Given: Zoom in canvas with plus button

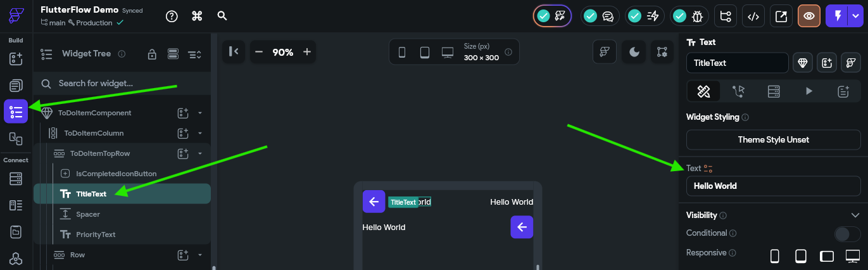Looking at the screenshot, I should [x=307, y=52].
